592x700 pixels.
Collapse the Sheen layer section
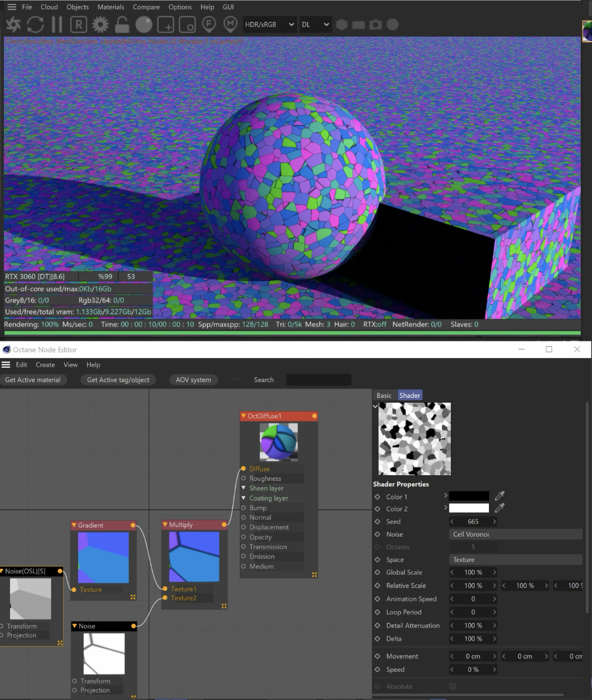(x=244, y=488)
